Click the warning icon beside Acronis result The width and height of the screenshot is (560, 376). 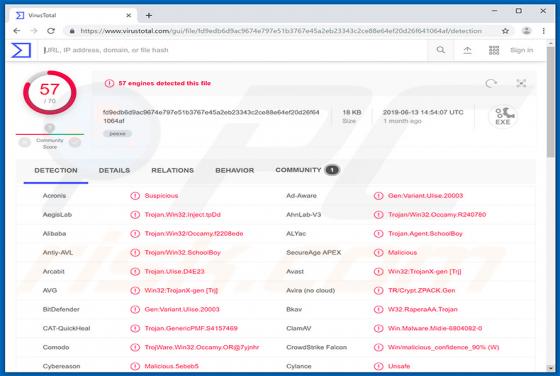(x=135, y=196)
